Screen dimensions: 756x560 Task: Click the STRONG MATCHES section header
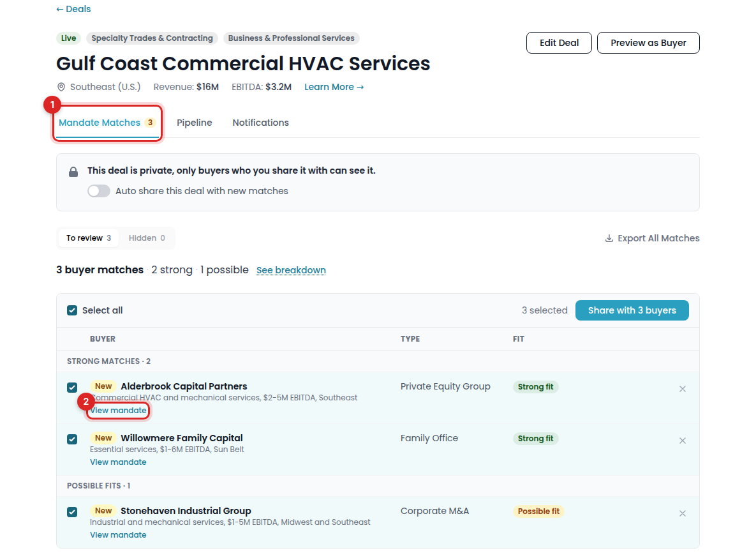pyautogui.click(x=108, y=361)
